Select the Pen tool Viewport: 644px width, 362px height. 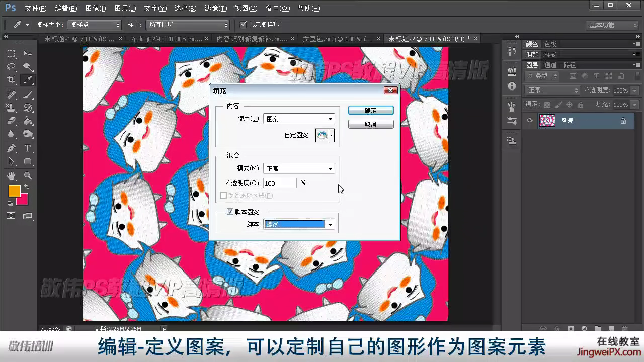click(x=11, y=148)
